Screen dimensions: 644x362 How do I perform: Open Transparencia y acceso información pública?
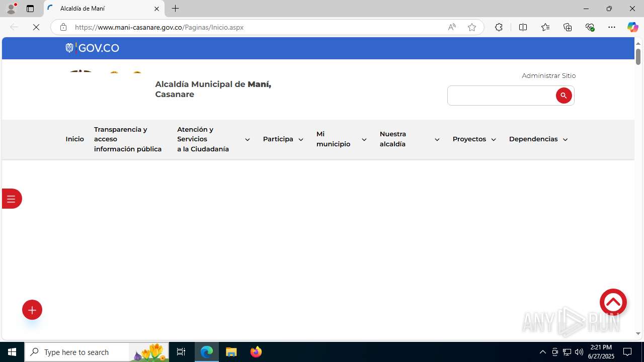[128, 139]
